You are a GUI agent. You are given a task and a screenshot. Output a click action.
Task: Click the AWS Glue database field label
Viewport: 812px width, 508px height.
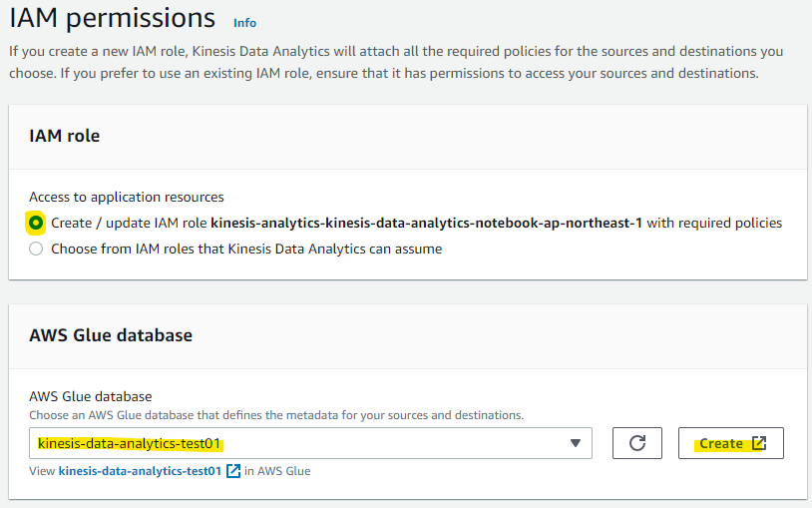pos(90,396)
